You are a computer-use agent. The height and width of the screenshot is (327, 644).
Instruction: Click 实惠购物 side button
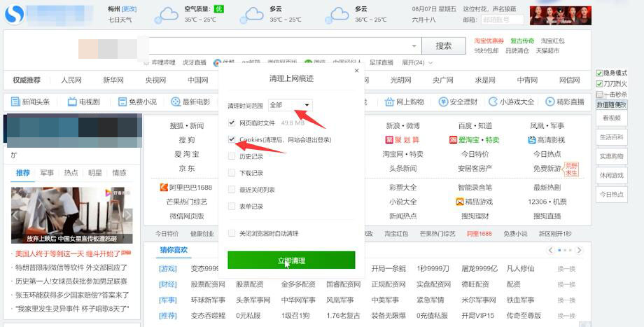612,156
